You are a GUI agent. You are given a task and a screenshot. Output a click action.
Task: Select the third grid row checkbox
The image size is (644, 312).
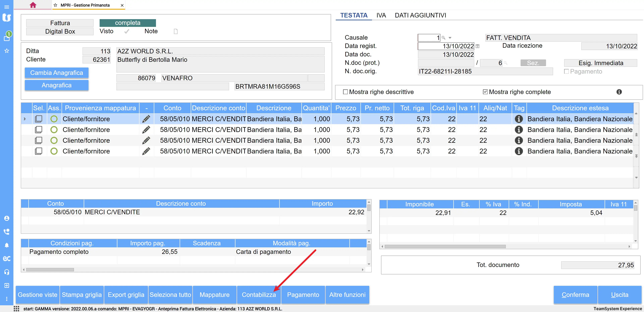39,141
